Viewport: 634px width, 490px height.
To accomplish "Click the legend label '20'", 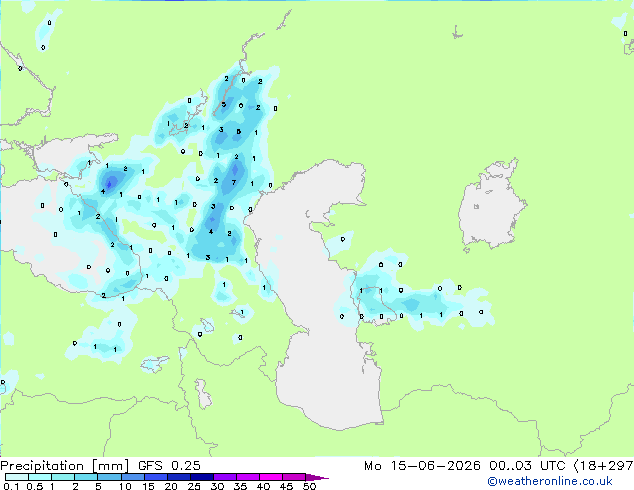I will coord(171,486).
